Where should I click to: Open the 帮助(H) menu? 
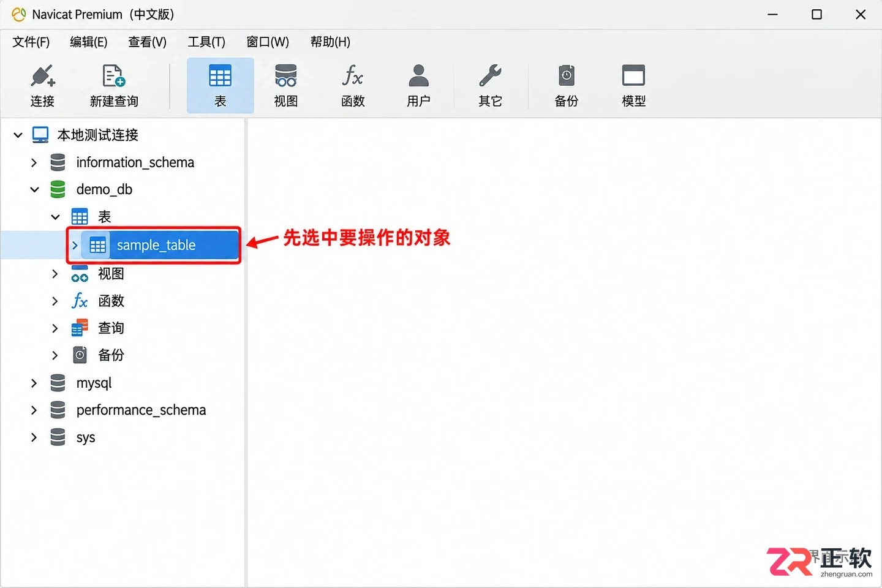point(330,42)
